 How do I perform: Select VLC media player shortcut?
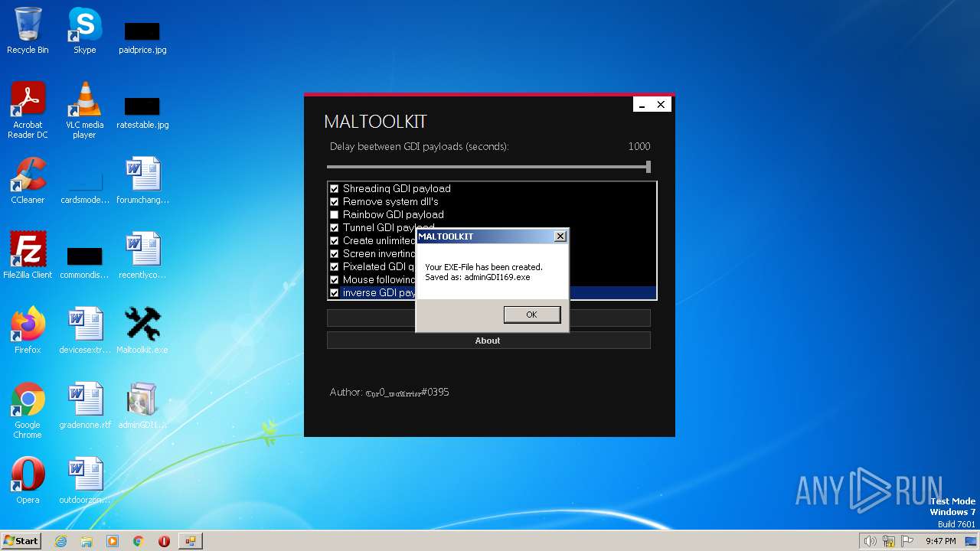pos(84,110)
